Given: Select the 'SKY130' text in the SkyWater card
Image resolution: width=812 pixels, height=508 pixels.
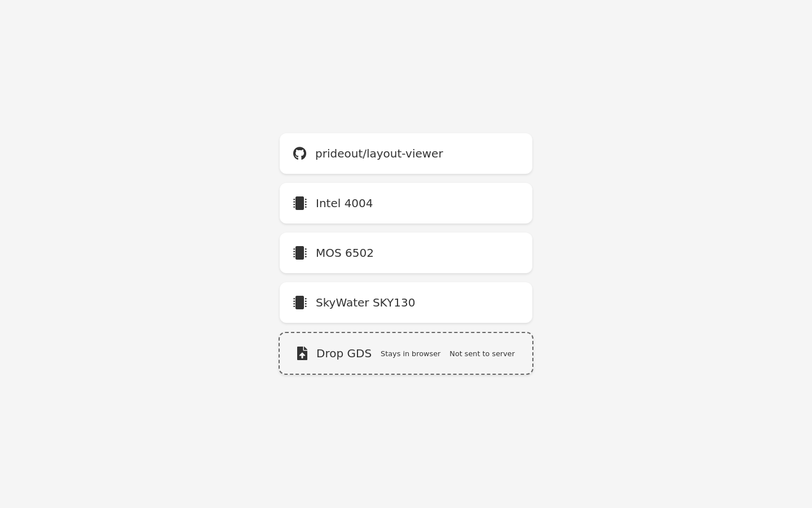Looking at the screenshot, I should pos(394,303).
